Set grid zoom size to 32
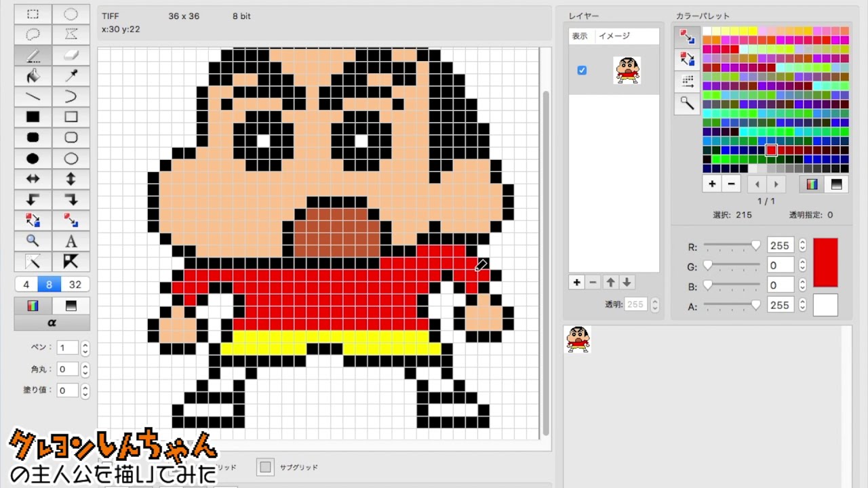Viewport: 868px width, 488px height. coord(75,285)
